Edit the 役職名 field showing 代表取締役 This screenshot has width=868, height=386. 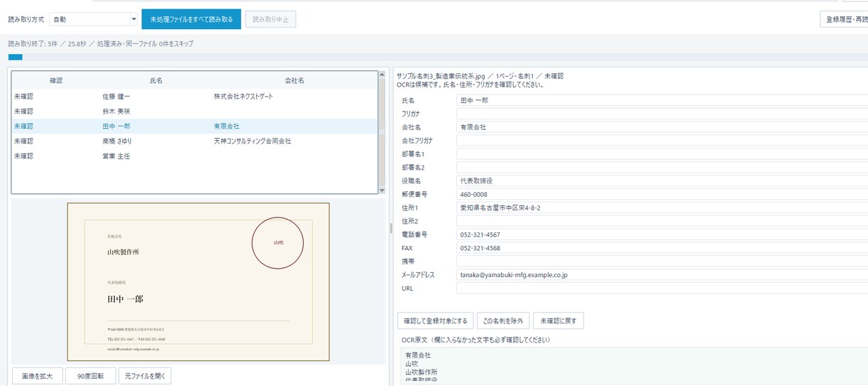[x=662, y=181]
